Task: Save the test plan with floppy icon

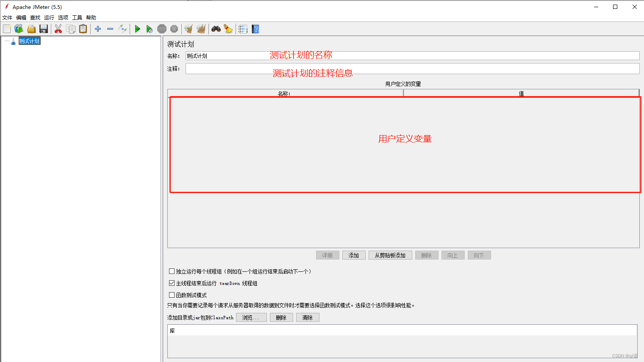Action: 43,29
